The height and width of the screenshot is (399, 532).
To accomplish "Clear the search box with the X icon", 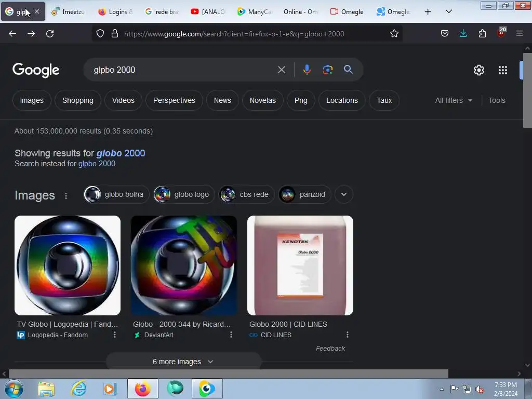I will (x=281, y=70).
